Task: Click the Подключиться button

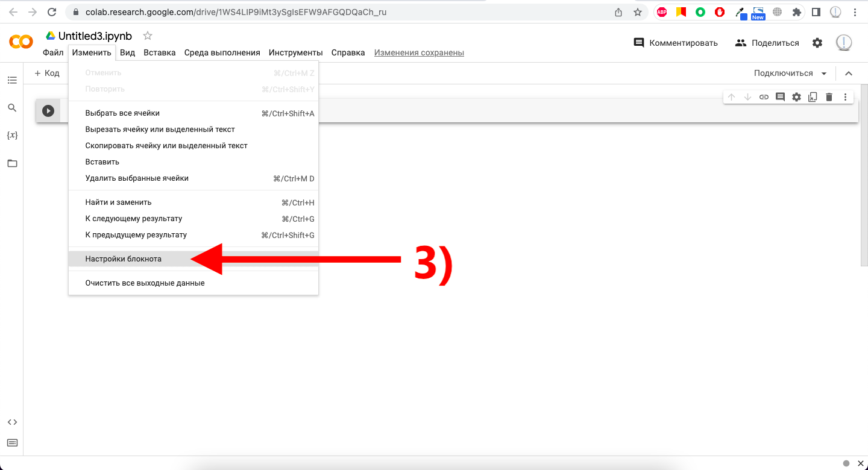Action: point(784,74)
